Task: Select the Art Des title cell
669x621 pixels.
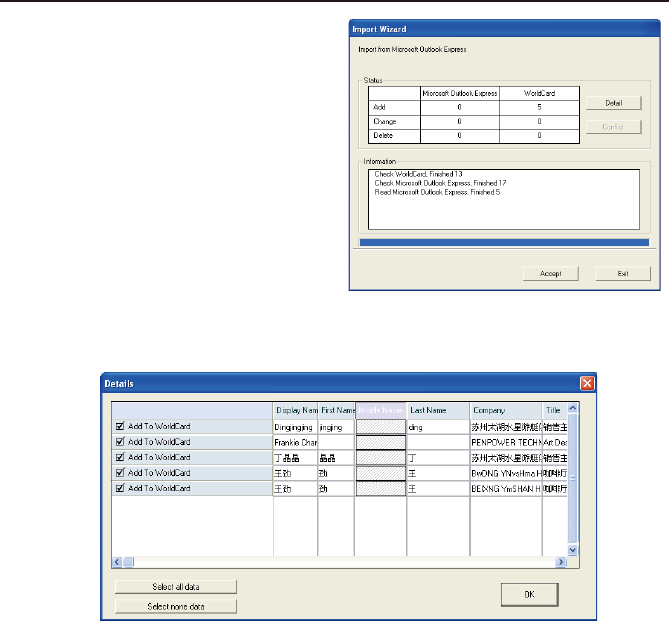Action: pos(555,443)
